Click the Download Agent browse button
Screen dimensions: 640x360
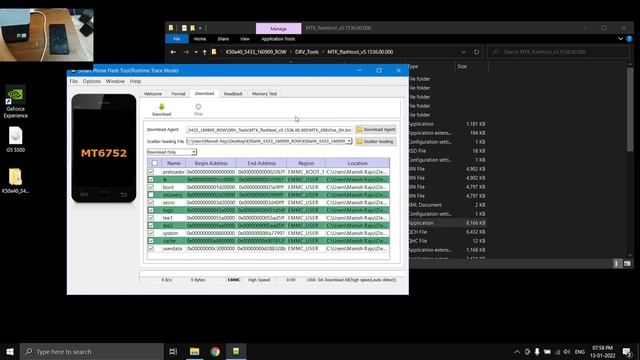pos(376,129)
